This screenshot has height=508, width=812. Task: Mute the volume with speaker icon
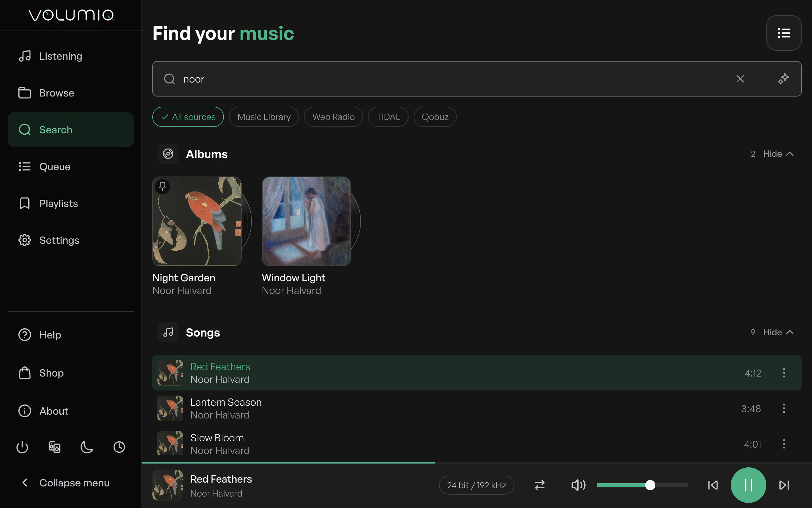578,485
